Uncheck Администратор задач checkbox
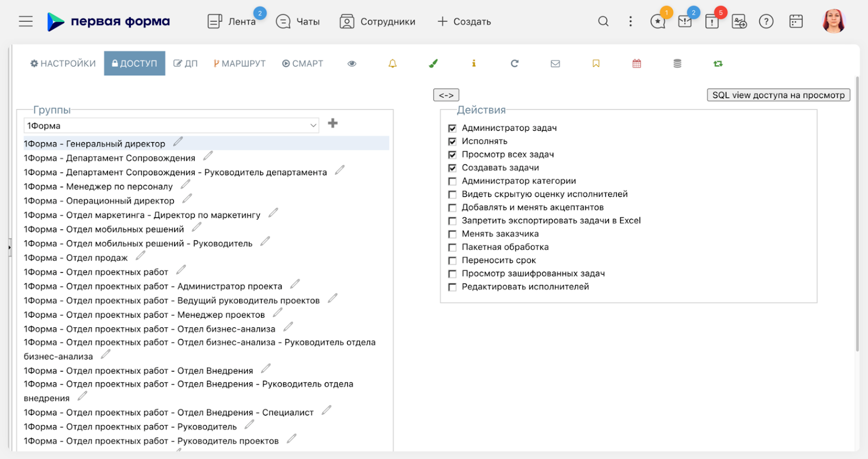868x459 pixels. (x=452, y=128)
